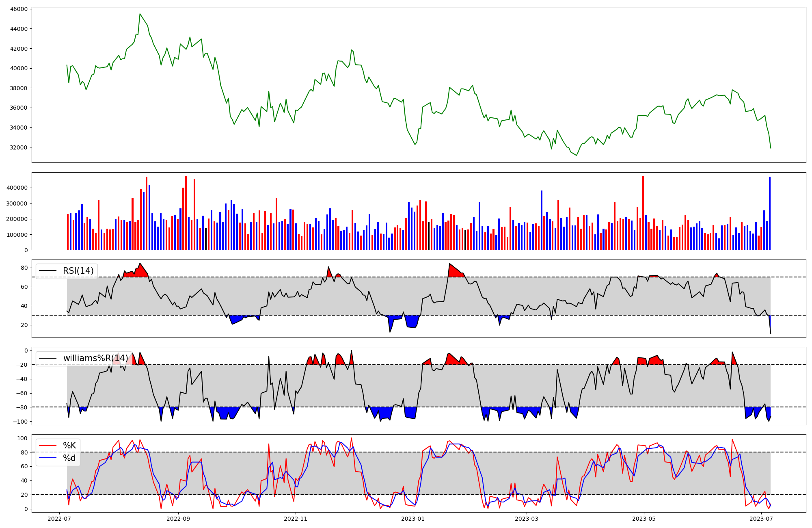Click the highest peak of the green price line
Screen dimensions: 812x528
pos(140,14)
